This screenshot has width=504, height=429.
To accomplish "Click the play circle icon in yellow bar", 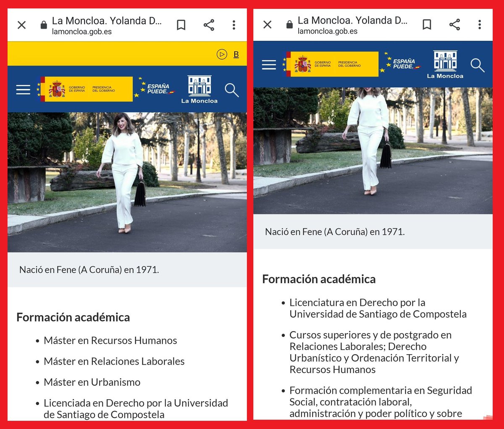I will pyautogui.click(x=222, y=54).
